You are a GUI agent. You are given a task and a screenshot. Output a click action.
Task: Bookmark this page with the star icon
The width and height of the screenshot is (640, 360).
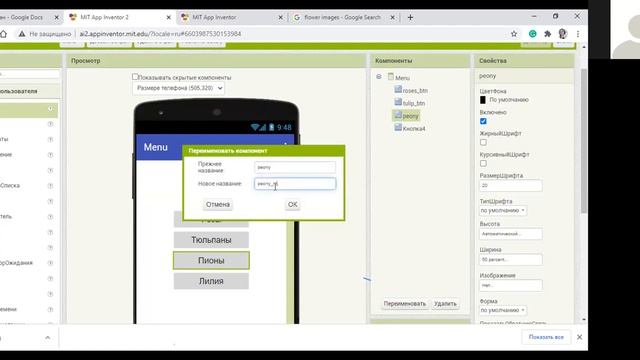(514, 34)
